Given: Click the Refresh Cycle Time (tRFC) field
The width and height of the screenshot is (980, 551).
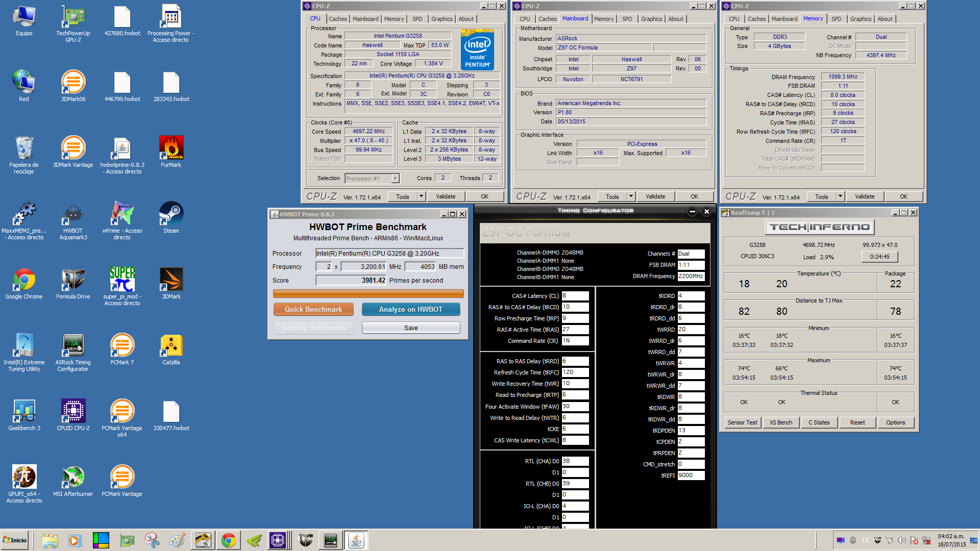Looking at the screenshot, I should point(575,372).
